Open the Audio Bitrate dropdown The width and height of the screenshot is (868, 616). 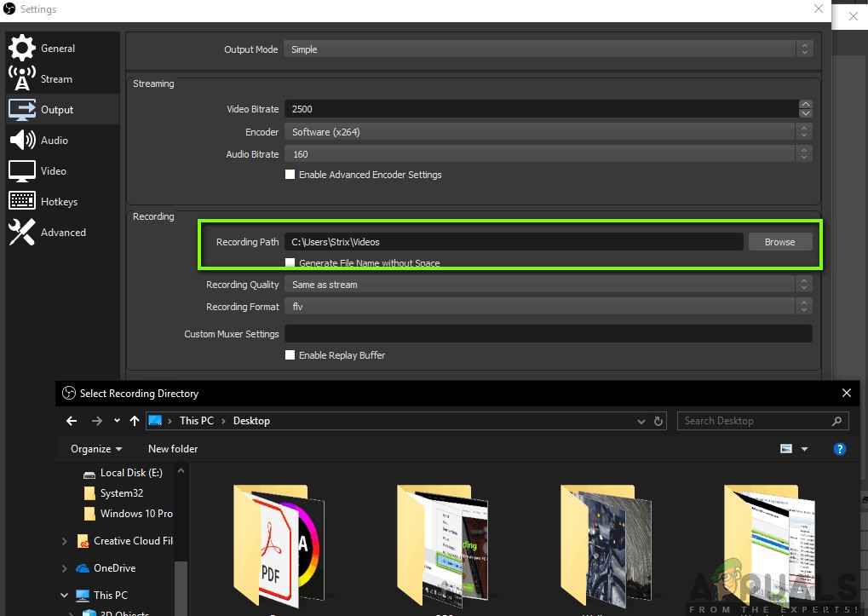[548, 154]
